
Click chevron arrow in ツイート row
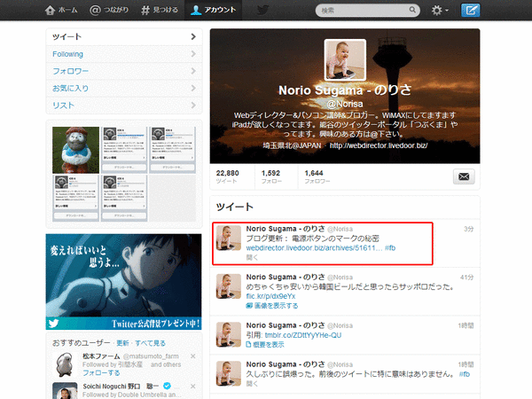tap(193, 36)
